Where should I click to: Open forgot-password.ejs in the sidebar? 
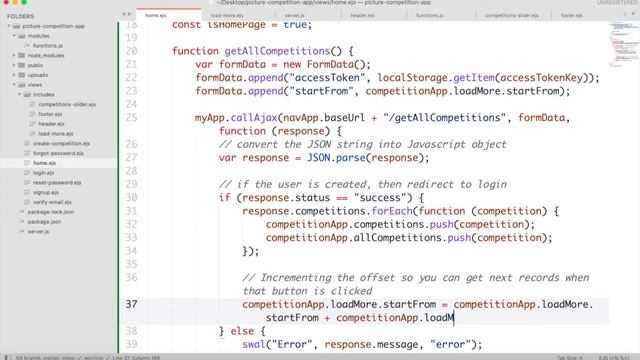58,153
